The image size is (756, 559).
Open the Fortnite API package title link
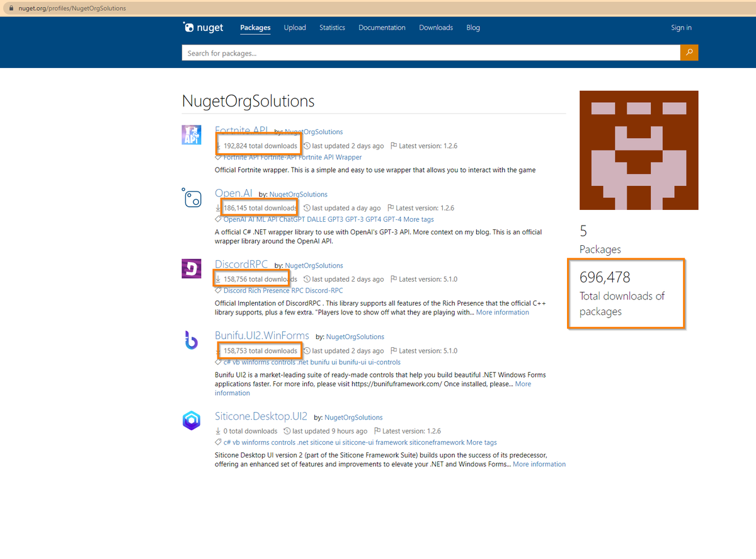(241, 130)
